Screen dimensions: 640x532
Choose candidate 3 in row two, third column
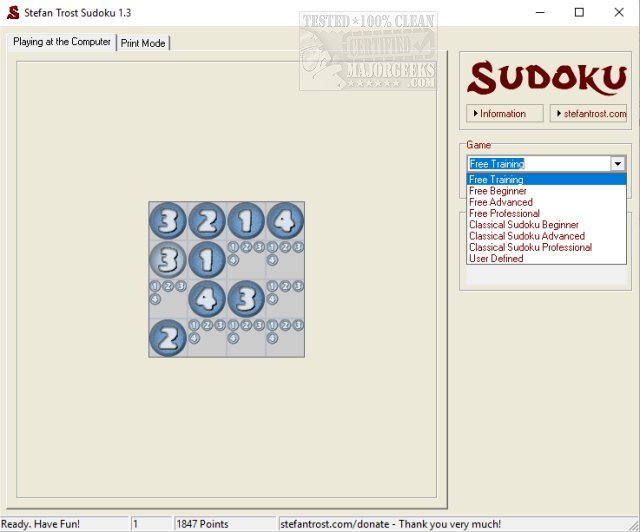click(259, 247)
